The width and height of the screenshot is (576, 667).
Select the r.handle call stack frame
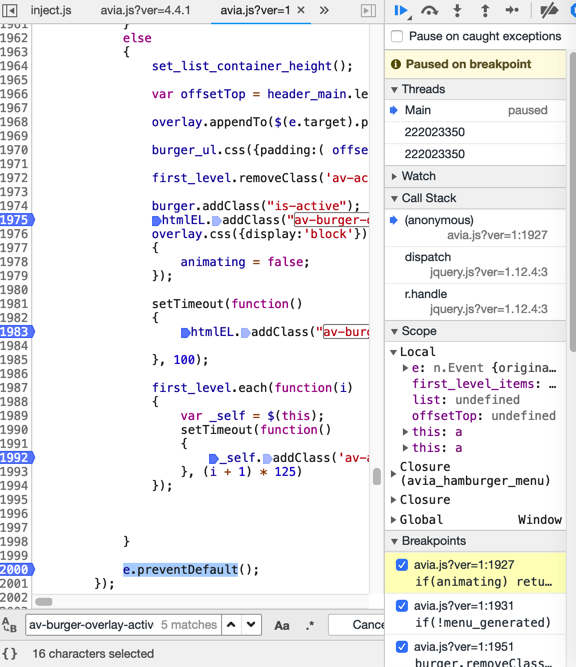pyautogui.click(x=476, y=302)
